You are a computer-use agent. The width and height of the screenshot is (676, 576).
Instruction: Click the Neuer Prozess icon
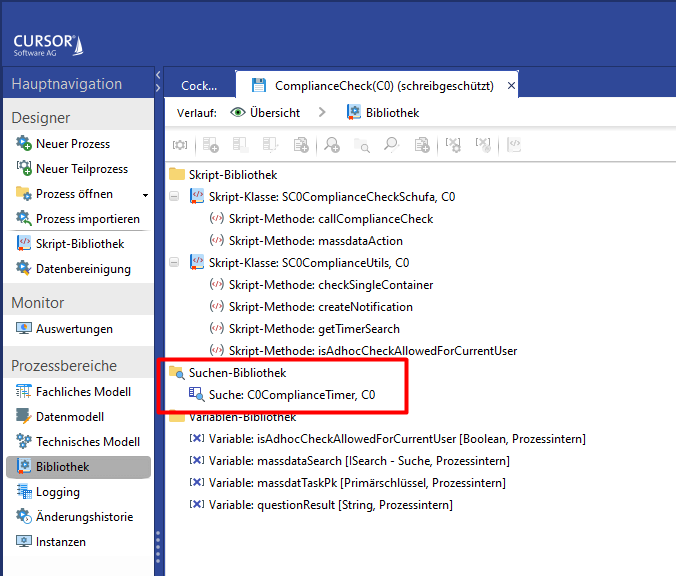pyautogui.click(x=24, y=144)
